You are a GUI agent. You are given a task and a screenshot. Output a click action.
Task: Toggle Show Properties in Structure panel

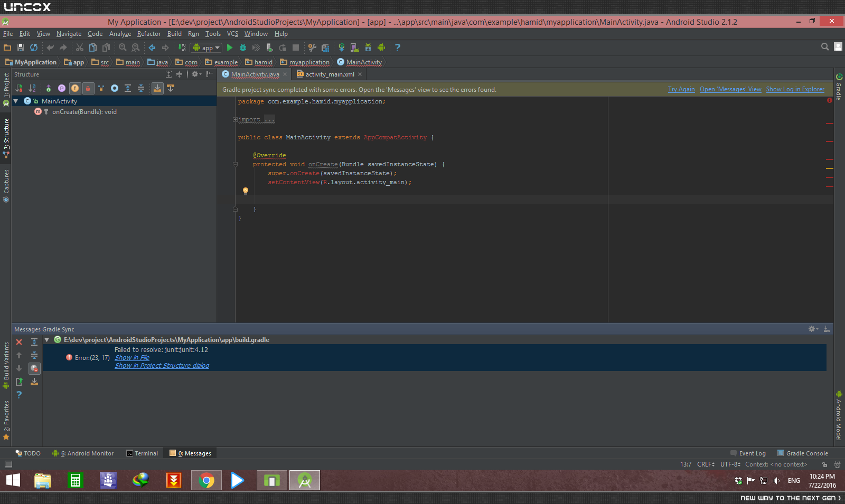pos(62,88)
